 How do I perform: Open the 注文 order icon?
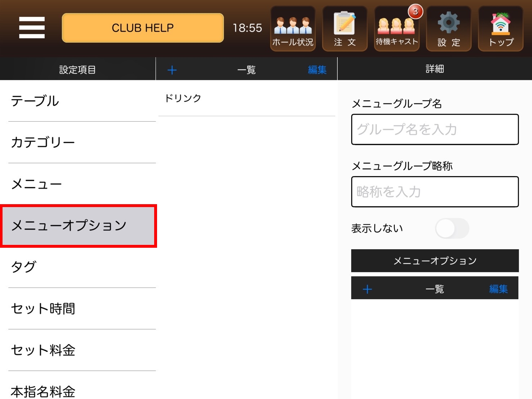pos(345,29)
